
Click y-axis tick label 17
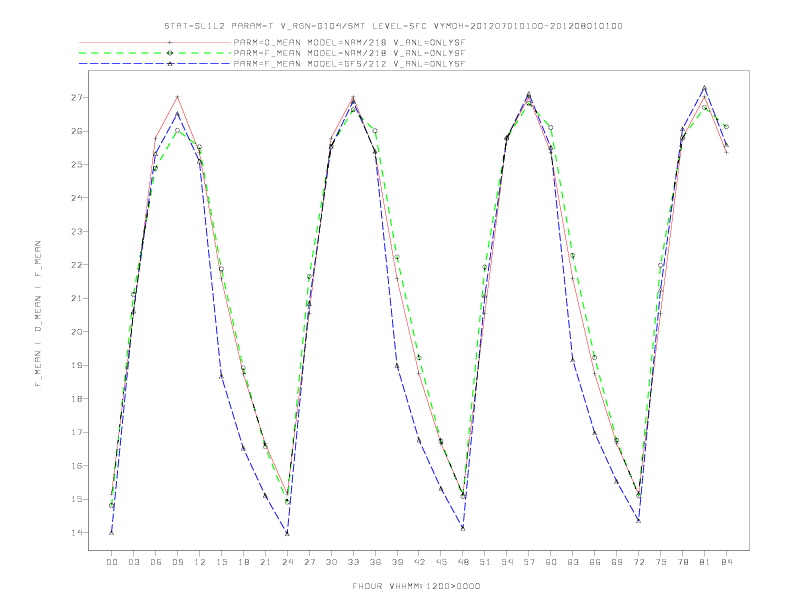(77, 432)
